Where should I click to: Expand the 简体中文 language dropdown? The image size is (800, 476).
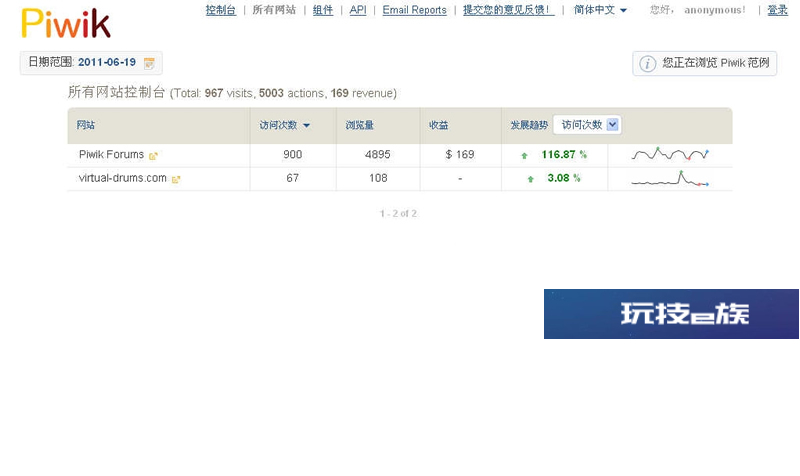coord(600,10)
